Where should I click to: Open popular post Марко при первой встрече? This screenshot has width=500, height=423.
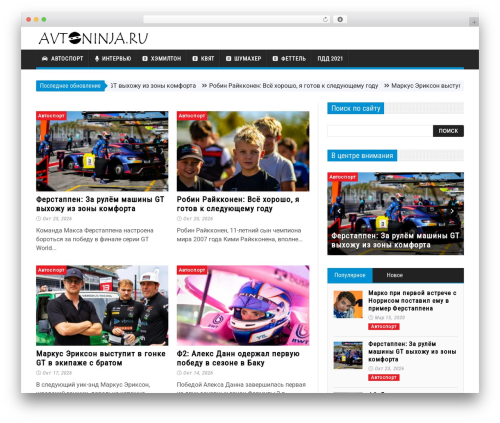click(412, 301)
